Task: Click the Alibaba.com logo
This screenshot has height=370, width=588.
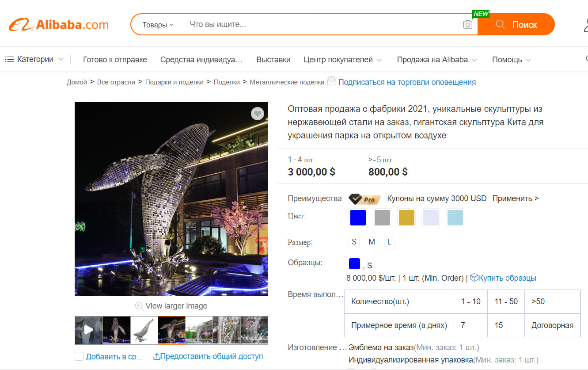Action: [59, 24]
